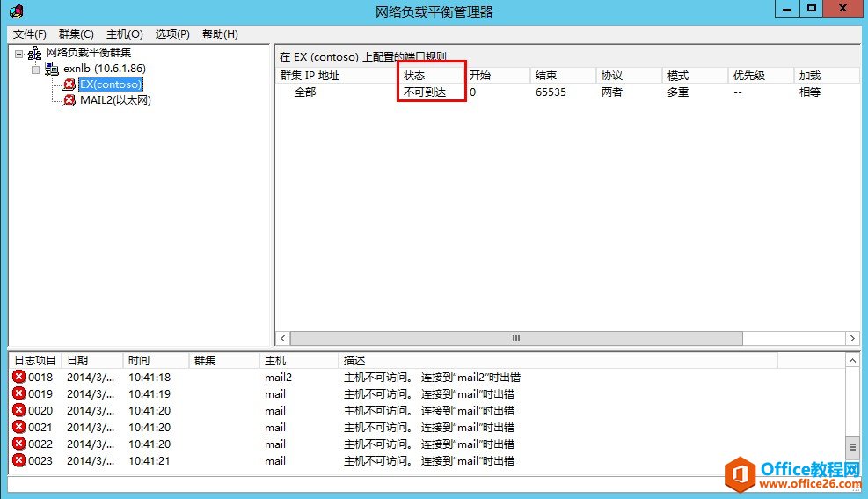Select 网络负载平衡群集 root tree label
The width and height of the screenshot is (868, 499).
[x=89, y=53]
